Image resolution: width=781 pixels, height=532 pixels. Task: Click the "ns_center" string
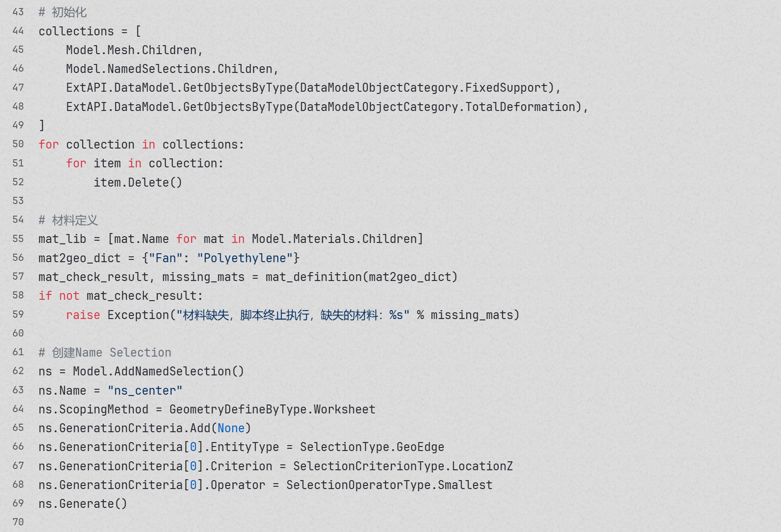click(x=145, y=391)
